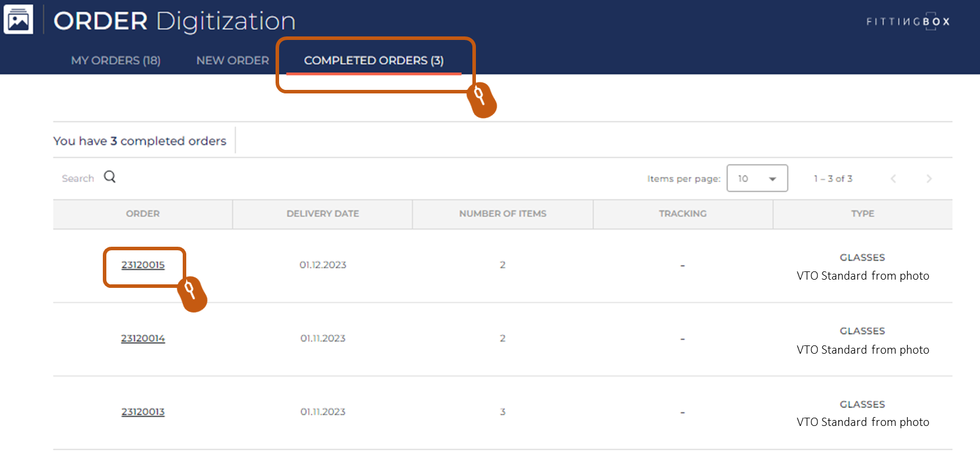Screen dimensions: 980x460
Task: Open order 23120014
Action: point(143,338)
